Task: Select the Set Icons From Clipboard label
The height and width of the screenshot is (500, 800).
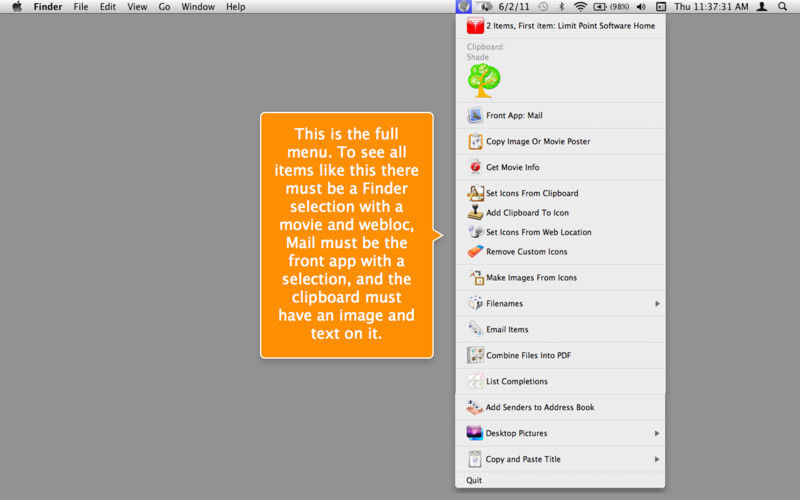Action: point(532,193)
